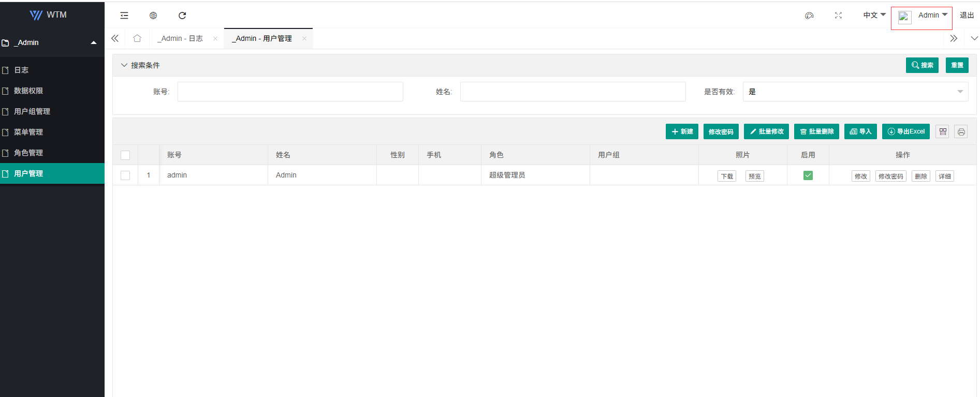Click the 导入 import button
Viewport: 980px width, 397px height.
pyautogui.click(x=860, y=131)
